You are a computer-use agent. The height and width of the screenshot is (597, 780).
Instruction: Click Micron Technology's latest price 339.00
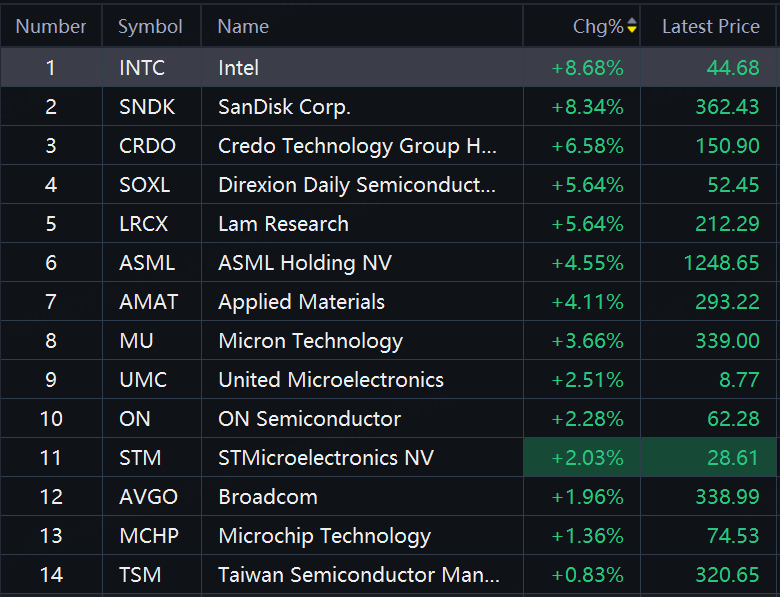(727, 341)
